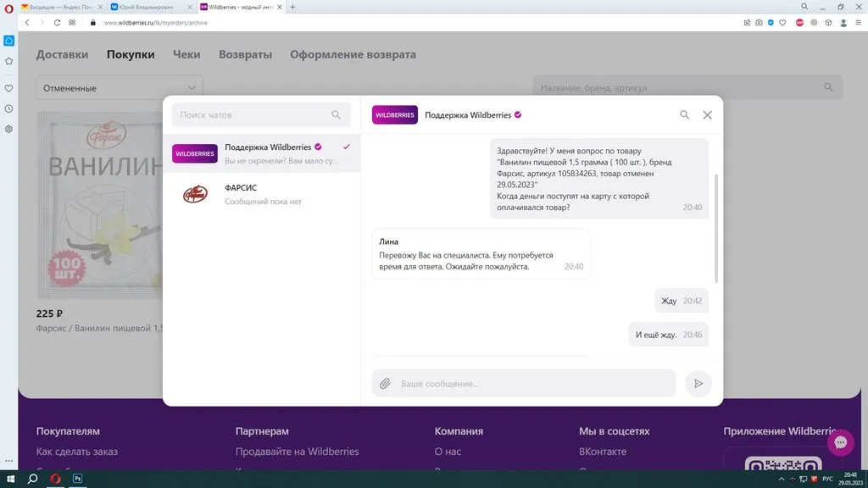Send message with arrow button

(698, 383)
